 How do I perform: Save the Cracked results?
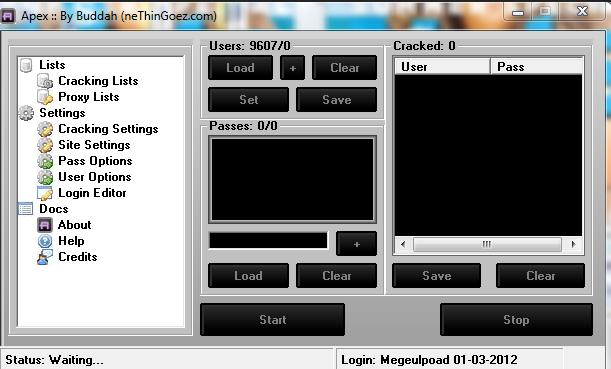pyautogui.click(x=436, y=276)
